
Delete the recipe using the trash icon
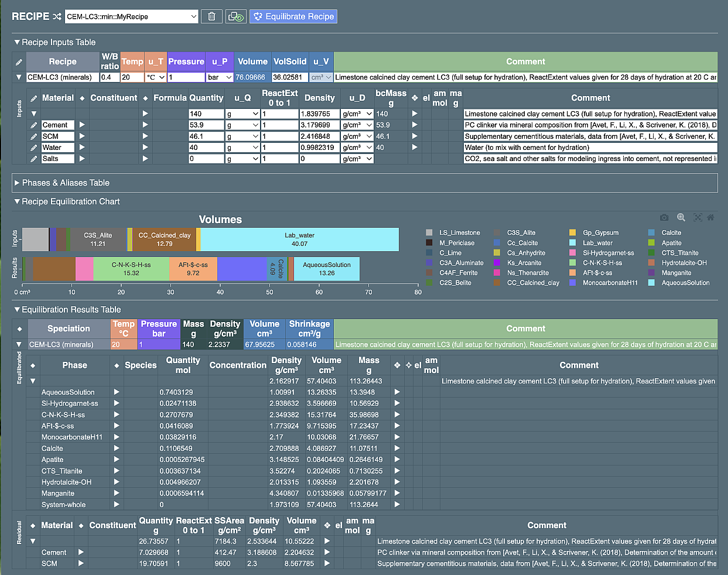[211, 16]
